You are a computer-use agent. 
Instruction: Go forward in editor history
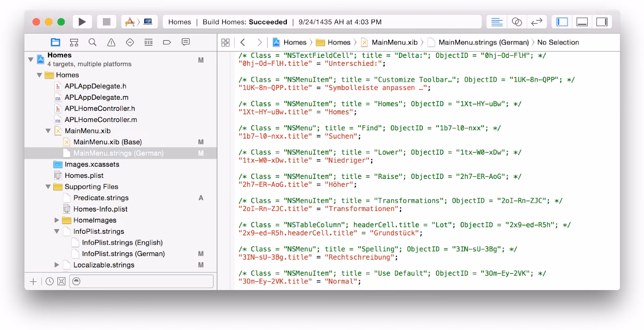pos(259,42)
